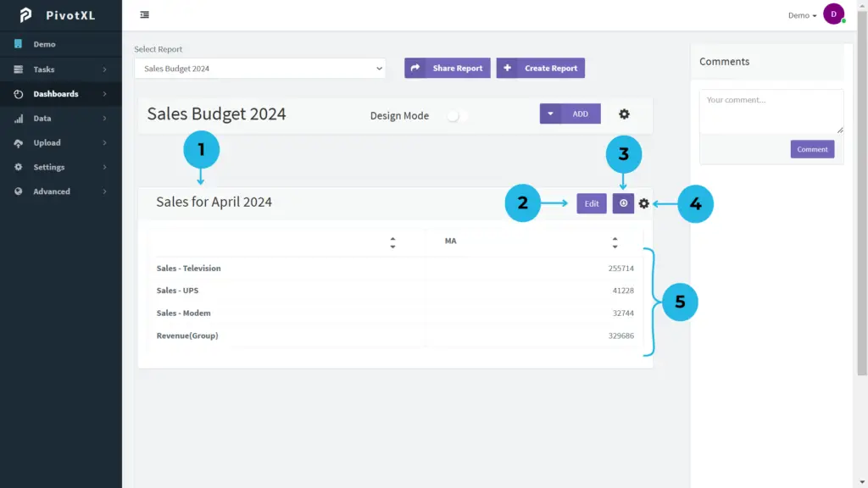Click the value 329686

620,335
